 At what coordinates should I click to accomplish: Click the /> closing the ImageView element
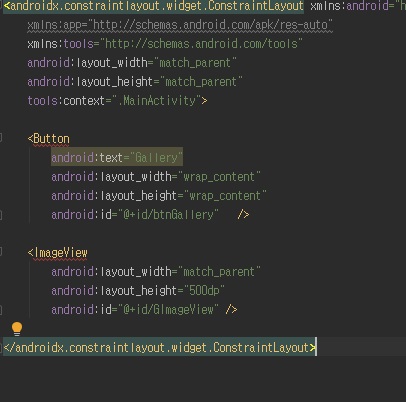231,310
